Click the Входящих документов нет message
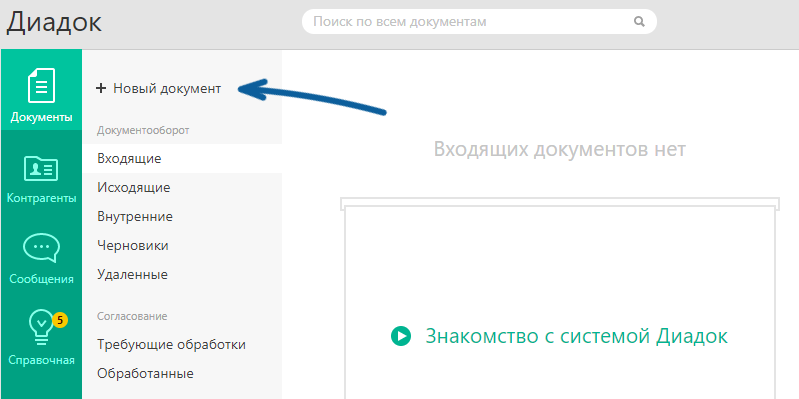 pos(560,149)
